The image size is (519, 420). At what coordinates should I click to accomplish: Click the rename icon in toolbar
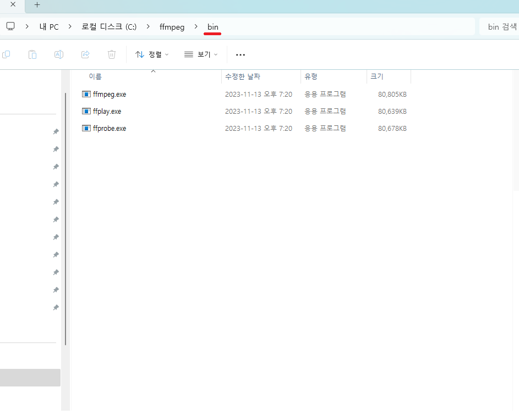tap(59, 54)
